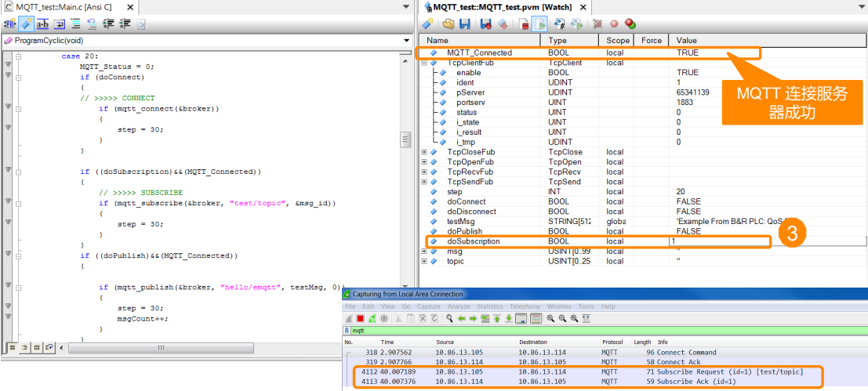This screenshot has width=868, height=391.
Task: Toggle the highlighted tag icon in editor toolbar
Action: pyautogui.click(x=26, y=24)
